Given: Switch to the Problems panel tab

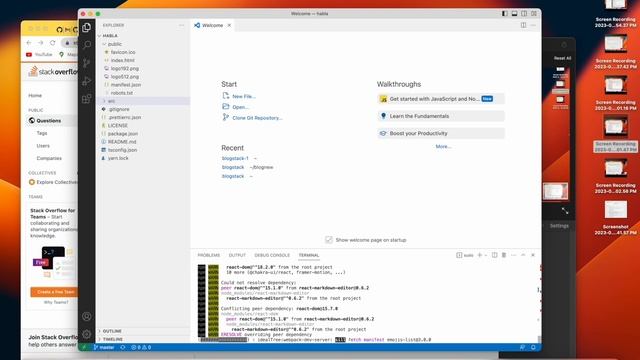Looking at the screenshot, I should (x=209, y=255).
